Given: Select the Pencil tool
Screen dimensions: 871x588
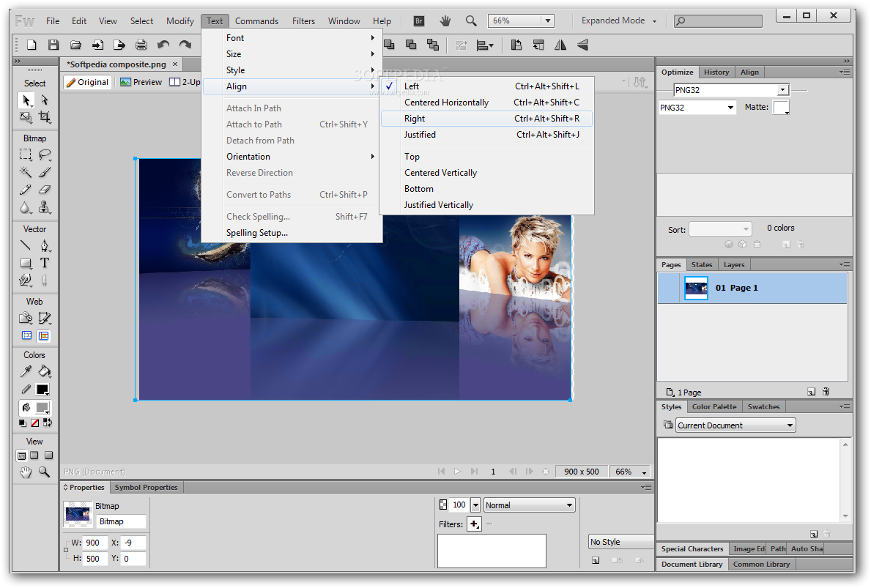Looking at the screenshot, I should coord(26,190).
